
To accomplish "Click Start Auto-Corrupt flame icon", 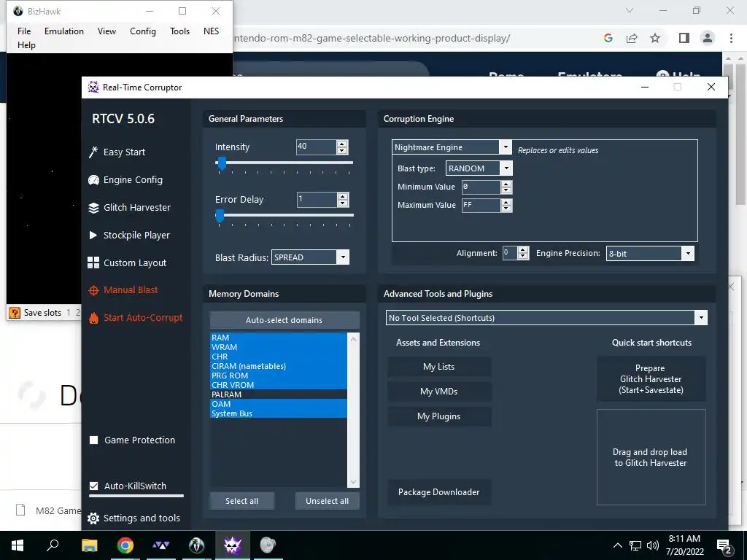I will click(x=94, y=318).
